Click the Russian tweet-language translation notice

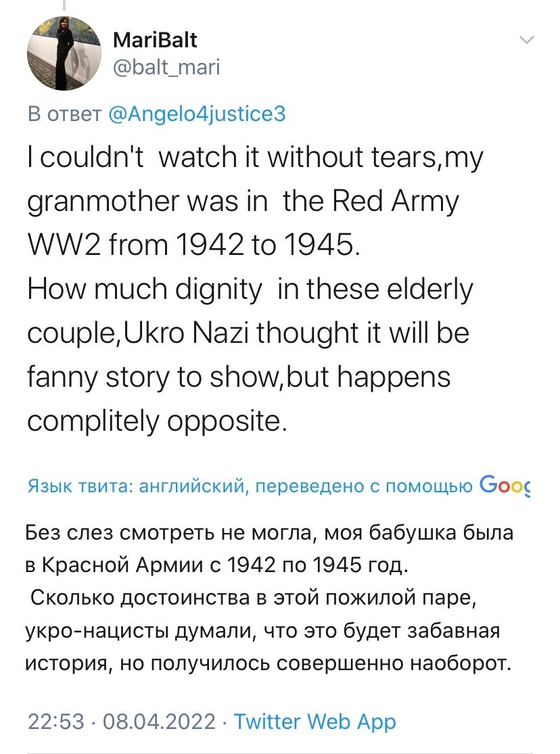coord(250,486)
